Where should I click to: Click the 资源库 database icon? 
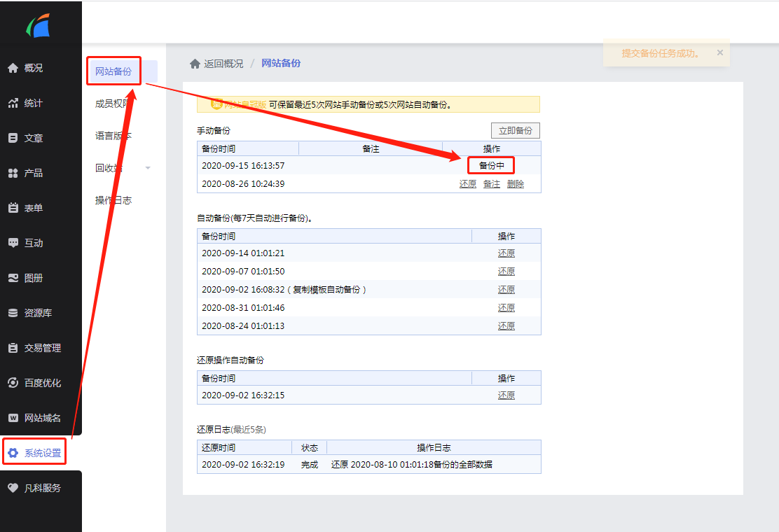click(13, 313)
